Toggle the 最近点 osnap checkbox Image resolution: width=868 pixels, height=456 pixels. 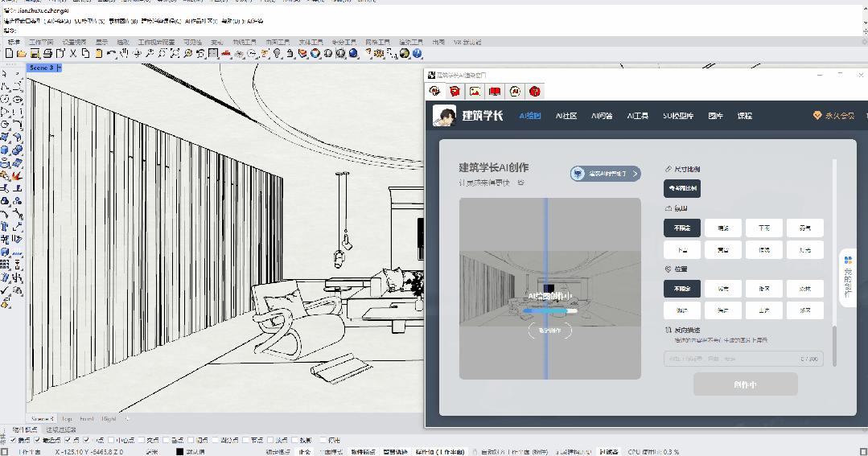click(x=37, y=441)
